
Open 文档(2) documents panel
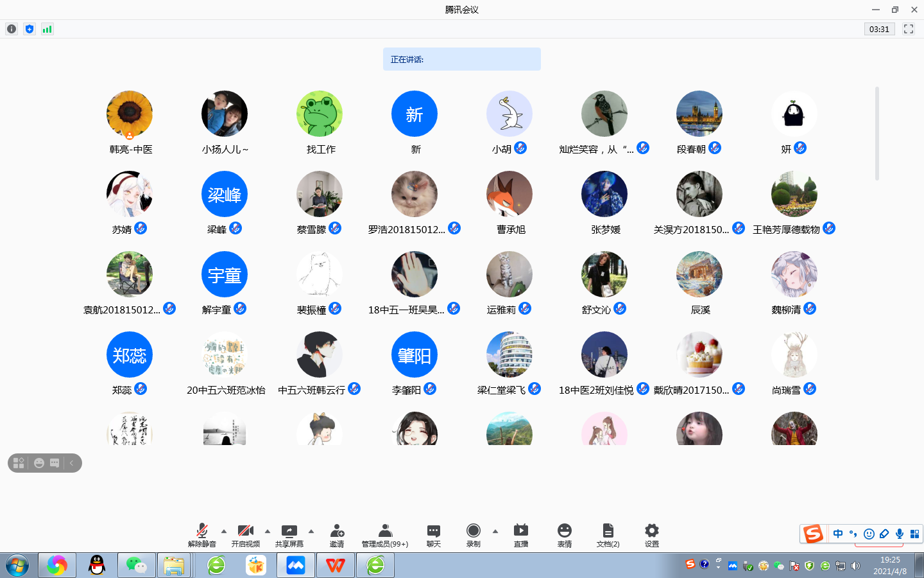tap(608, 535)
